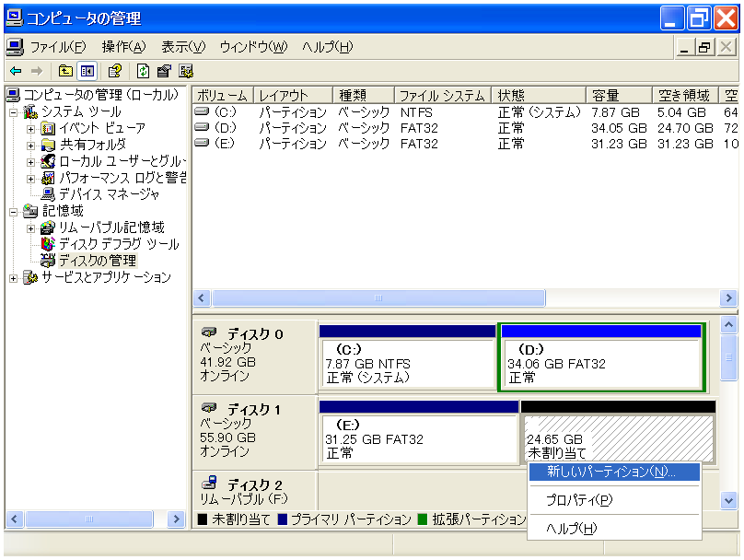Open the ファイル(F) menu
Viewport: 744px width, 560px height.
[58, 47]
